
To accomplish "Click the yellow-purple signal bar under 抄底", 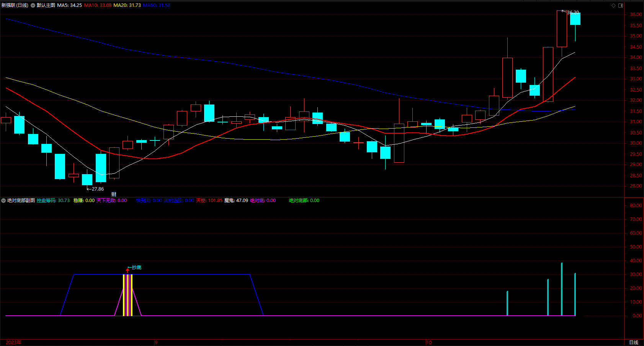I will pyautogui.click(x=127, y=295).
